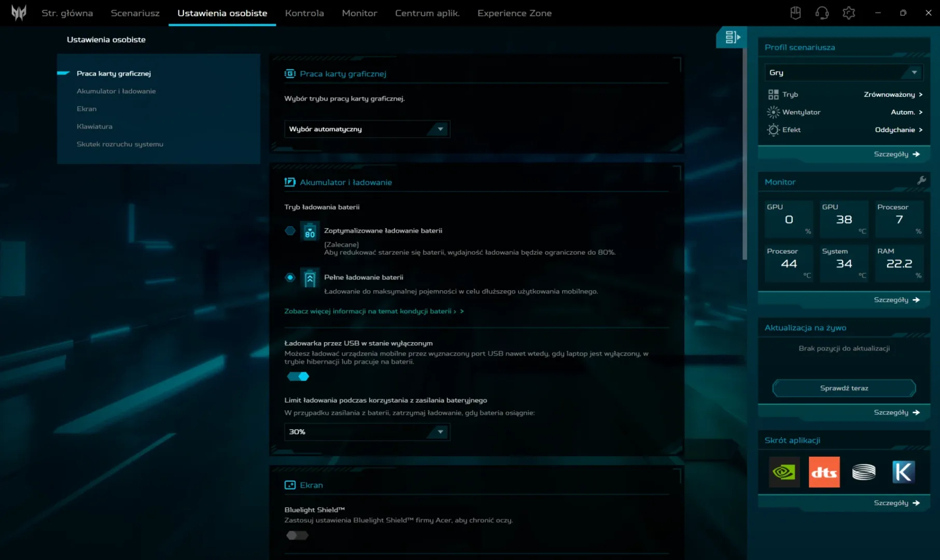Click the 80% optimized battery icon
This screenshot has height=560, width=940.
pyautogui.click(x=310, y=231)
